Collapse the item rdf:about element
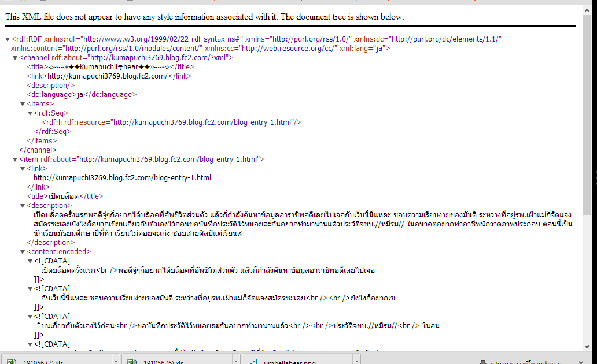 15,159
